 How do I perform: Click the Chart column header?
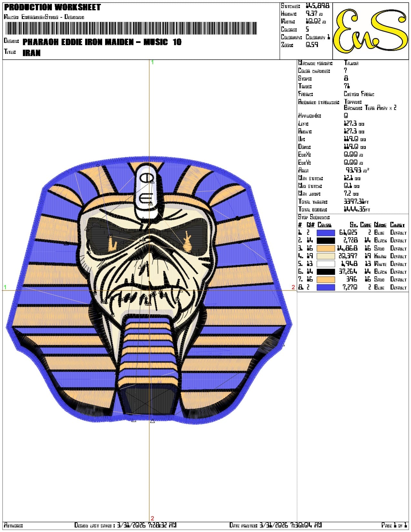[x=397, y=225]
